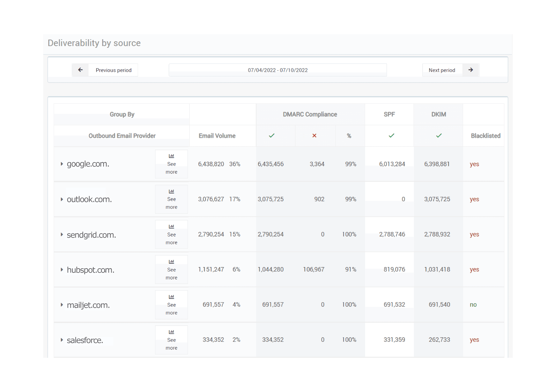Click the Deliverability by source heading
Viewport: 555px width, 392px height.
[94, 43]
